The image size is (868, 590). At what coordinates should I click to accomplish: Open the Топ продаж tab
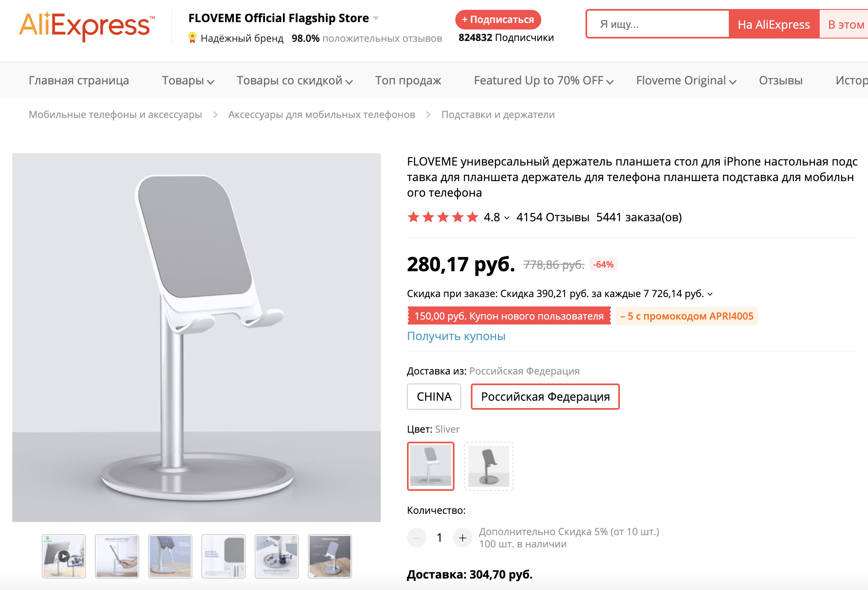(x=408, y=81)
